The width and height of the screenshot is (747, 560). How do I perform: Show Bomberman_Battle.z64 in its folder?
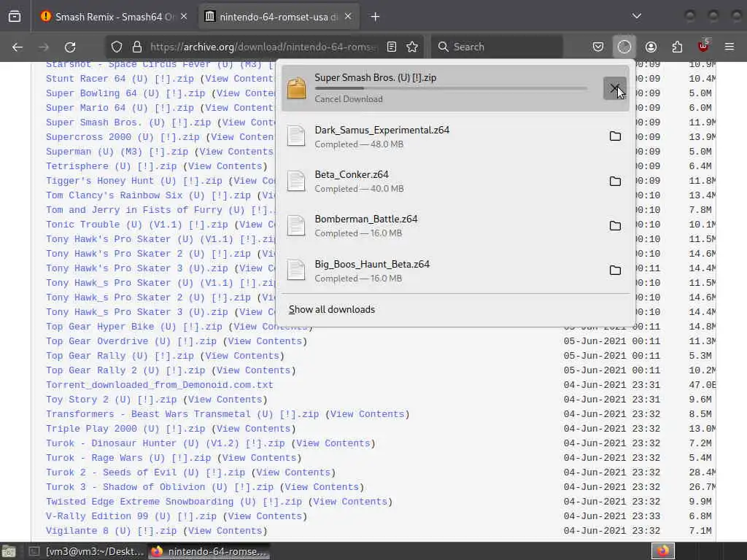point(615,225)
